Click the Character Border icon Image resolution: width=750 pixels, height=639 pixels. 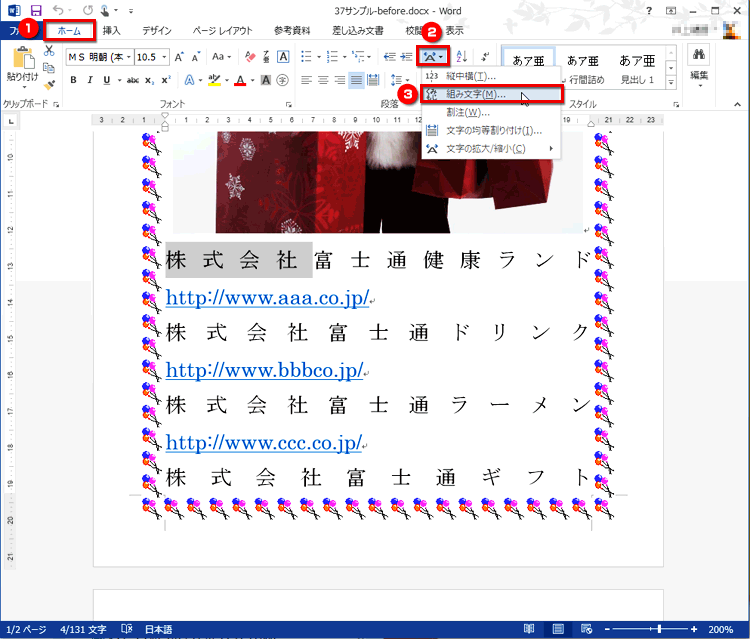click(x=283, y=57)
